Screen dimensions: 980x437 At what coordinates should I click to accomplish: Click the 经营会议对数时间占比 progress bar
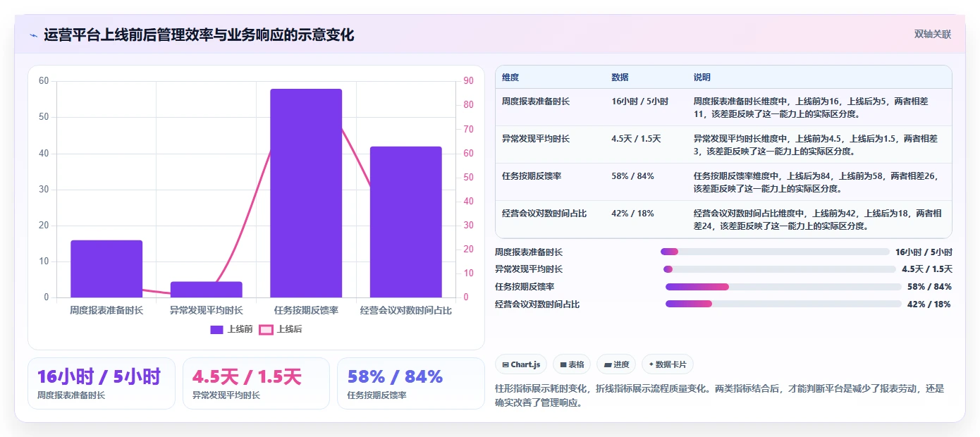783,304
